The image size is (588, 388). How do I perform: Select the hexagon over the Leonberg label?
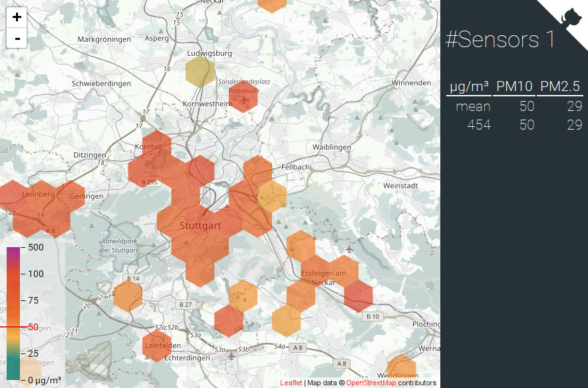coord(42,196)
